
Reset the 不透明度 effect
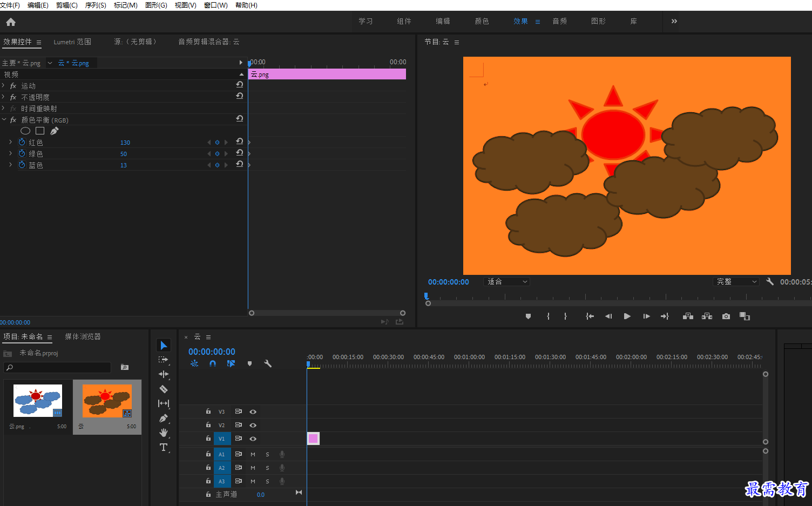(x=240, y=96)
